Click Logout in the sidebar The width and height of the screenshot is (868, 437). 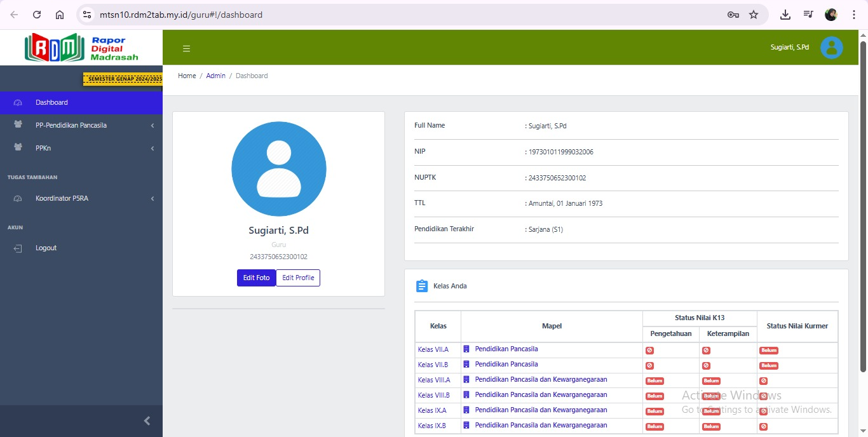pyautogui.click(x=46, y=248)
